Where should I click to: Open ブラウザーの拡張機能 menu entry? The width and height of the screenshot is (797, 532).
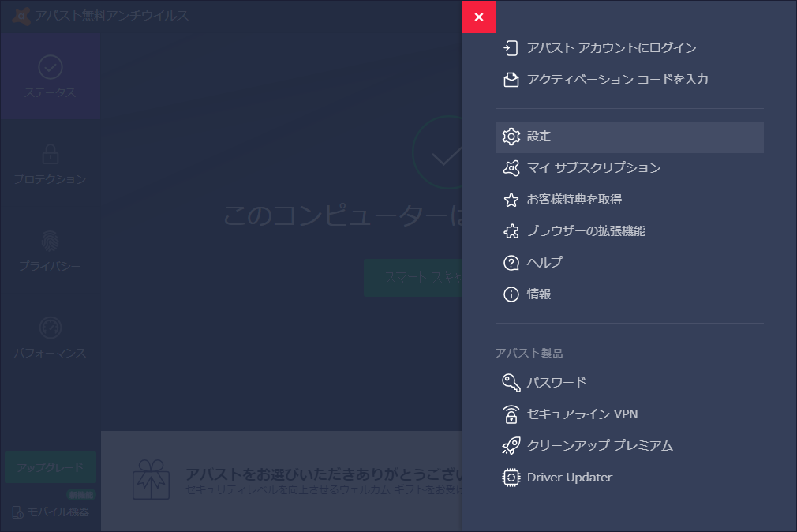tap(629, 231)
